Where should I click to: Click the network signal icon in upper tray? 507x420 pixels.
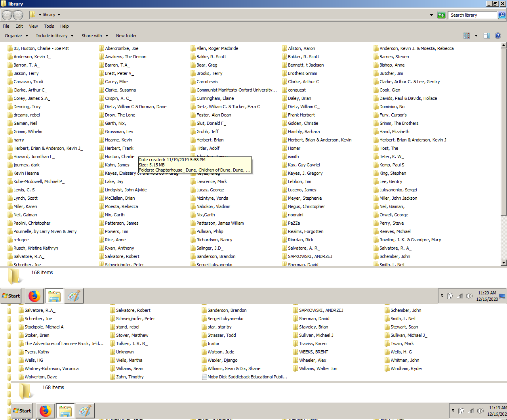[460, 296]
